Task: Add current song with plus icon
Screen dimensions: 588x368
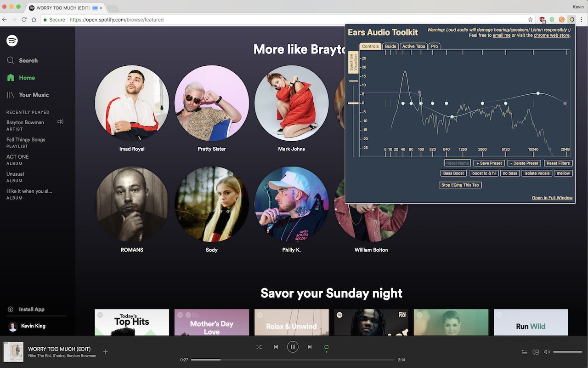Action: pyautogui.click(x=105, y=352)
